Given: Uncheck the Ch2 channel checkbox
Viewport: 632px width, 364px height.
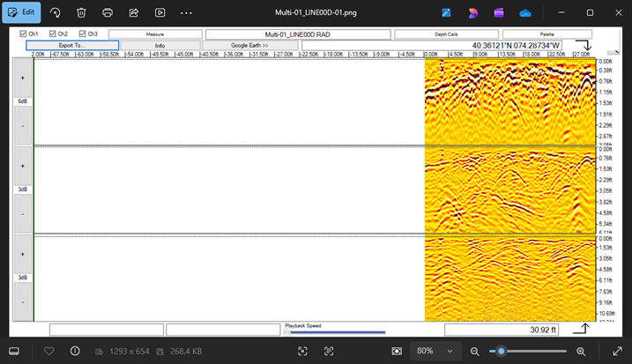Looking at the screenshot, I should [x=51, y=34].
